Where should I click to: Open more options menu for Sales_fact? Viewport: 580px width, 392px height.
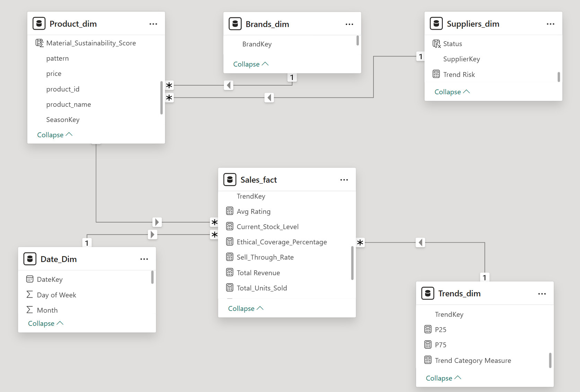coord(344,180)
